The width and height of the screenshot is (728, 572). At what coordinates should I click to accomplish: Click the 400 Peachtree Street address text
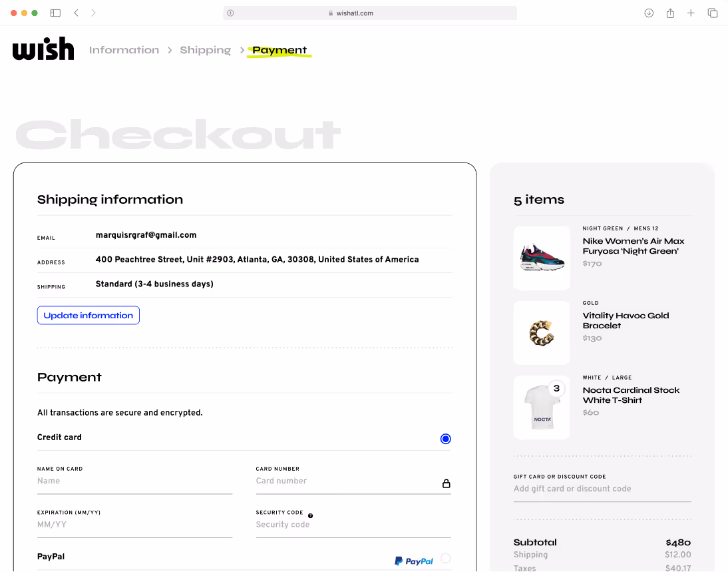point(258,259)
